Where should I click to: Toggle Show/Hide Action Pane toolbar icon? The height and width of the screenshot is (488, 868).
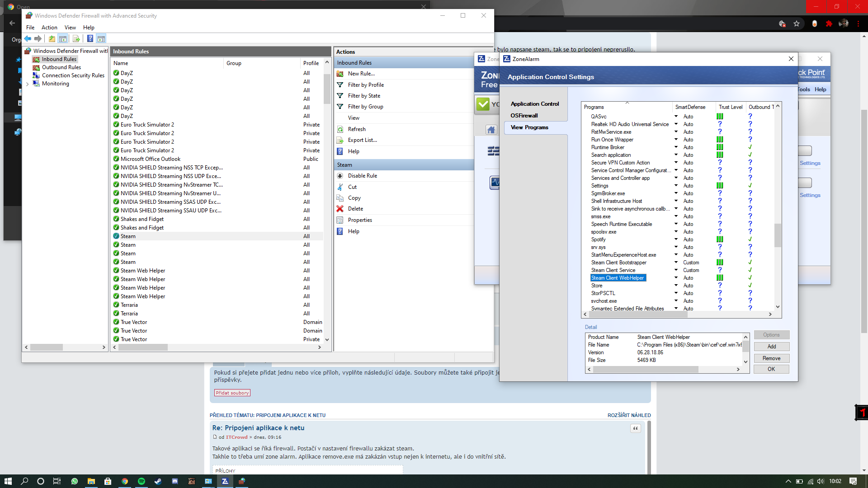101,39
